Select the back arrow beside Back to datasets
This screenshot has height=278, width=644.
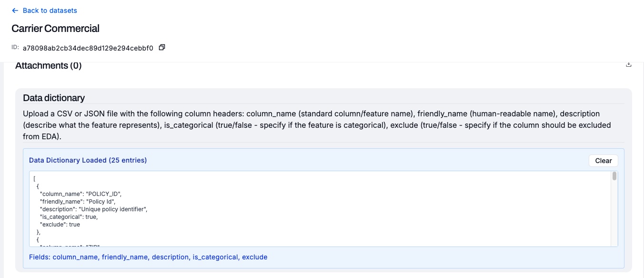[14, 10]
